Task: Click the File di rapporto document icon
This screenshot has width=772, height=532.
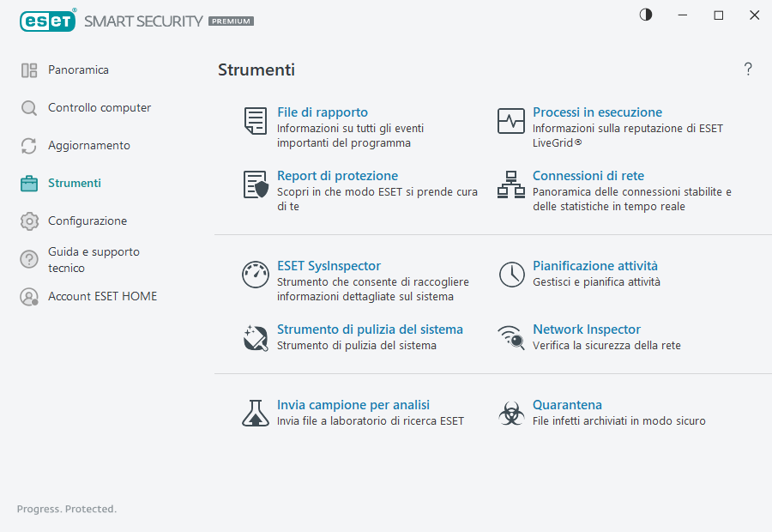Action: tap(255, 121)
